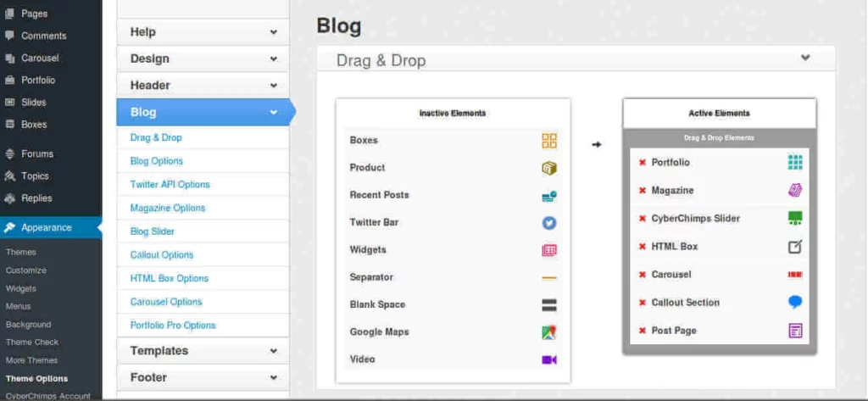The width and height of the screenshot is (868, 401).
Task: Open the Twitter API Options link
Action: point(170,185)
